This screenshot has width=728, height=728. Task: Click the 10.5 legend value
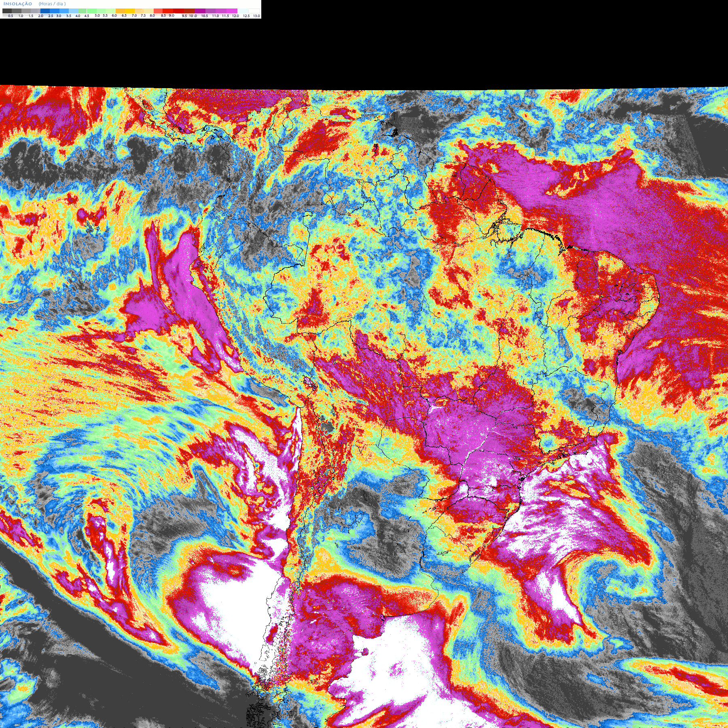click(x=205, y=16)
